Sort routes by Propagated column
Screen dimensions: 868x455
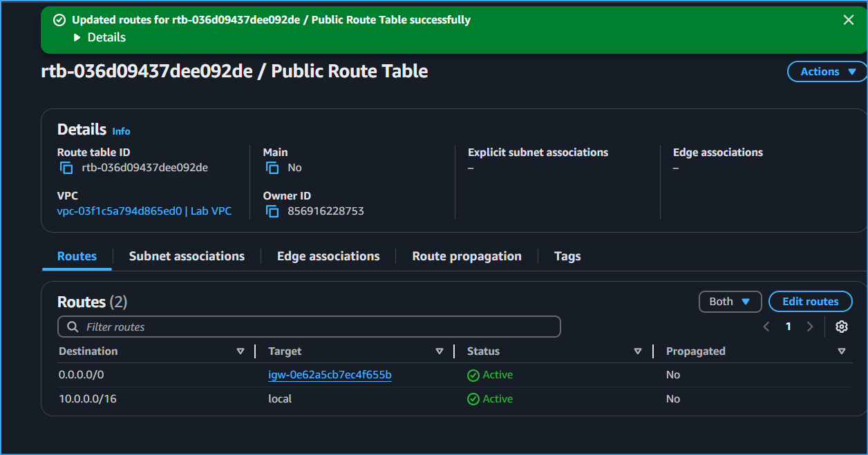pyautogui.click(x=842, y=351)
